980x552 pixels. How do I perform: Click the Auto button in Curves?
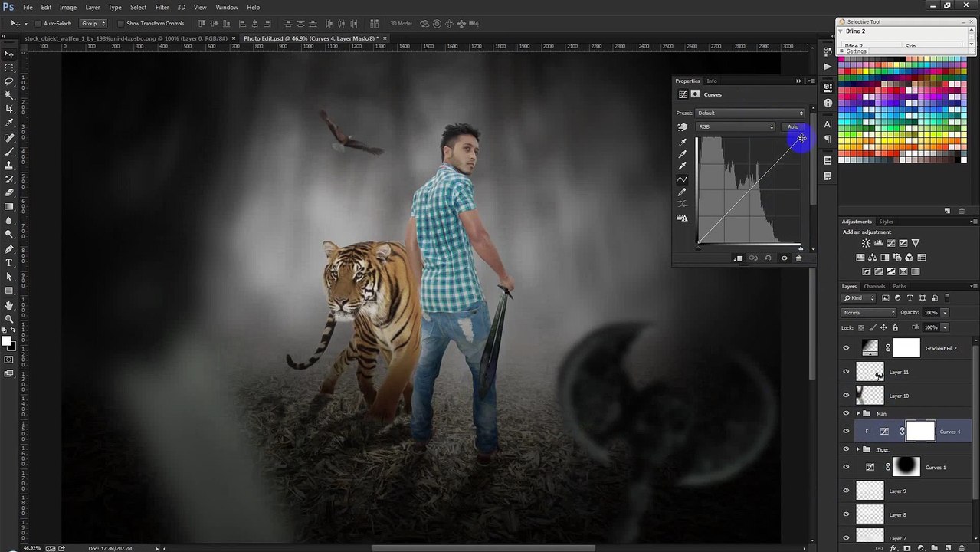tap(793, 127)
